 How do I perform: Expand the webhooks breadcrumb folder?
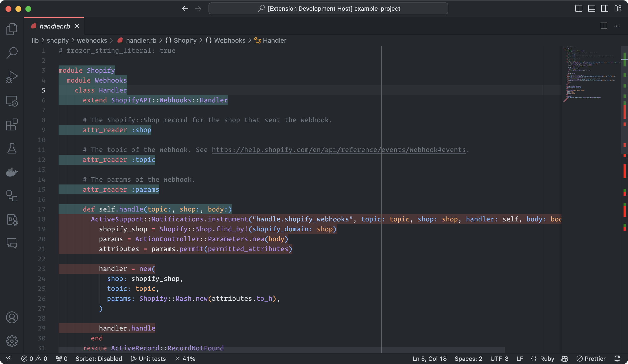92,40
